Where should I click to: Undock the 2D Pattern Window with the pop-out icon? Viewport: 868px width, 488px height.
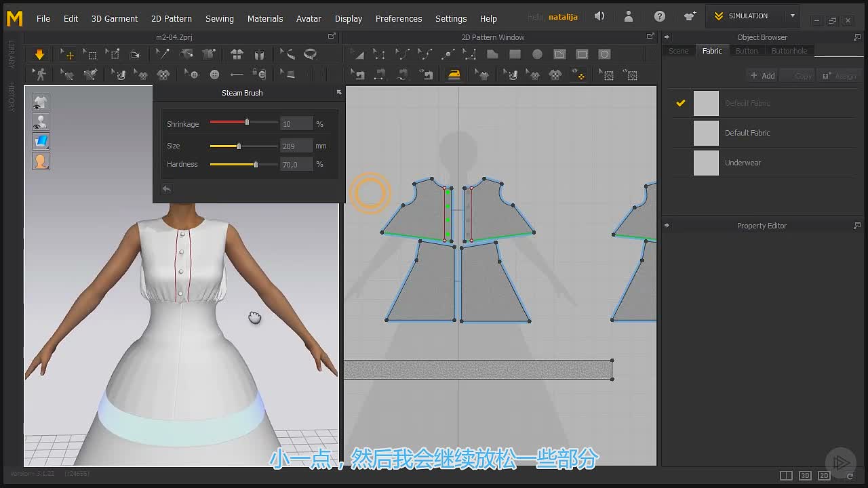(650, 37)
